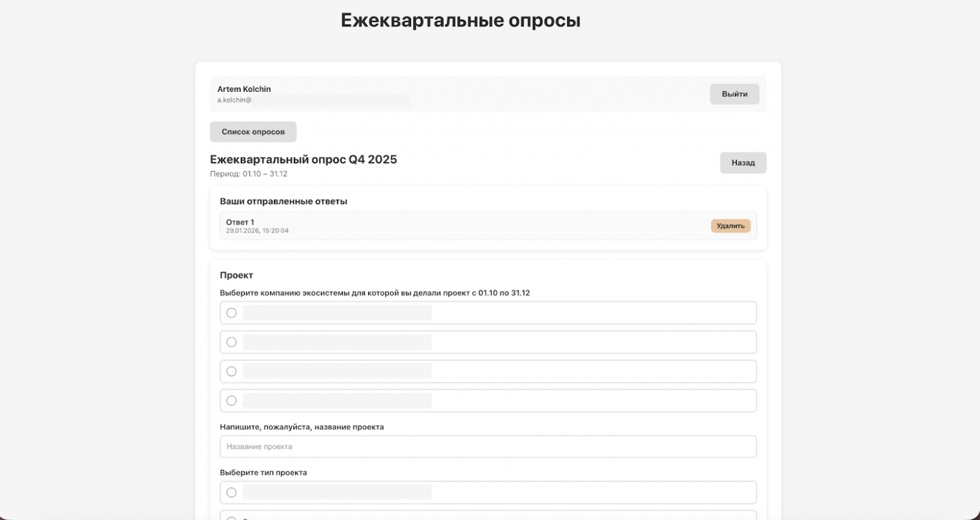The width and height of the screenshot is (980, 520).
Task: Click the period label "Период: 01.10 – 31.12"
Action: click(248, 174)
